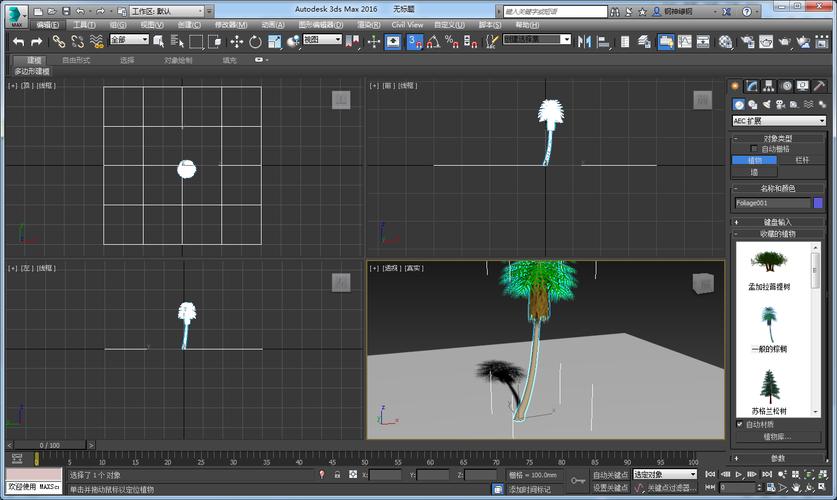The height and width of the screenshot is (500, 837).
Task: Click the 墙 wall object type button
Action: pyautogui.click(x=754, y=172)
